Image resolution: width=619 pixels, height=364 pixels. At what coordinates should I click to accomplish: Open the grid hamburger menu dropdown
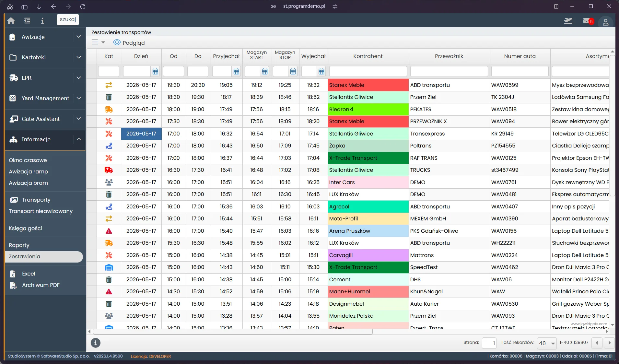[x=98, y=42]
